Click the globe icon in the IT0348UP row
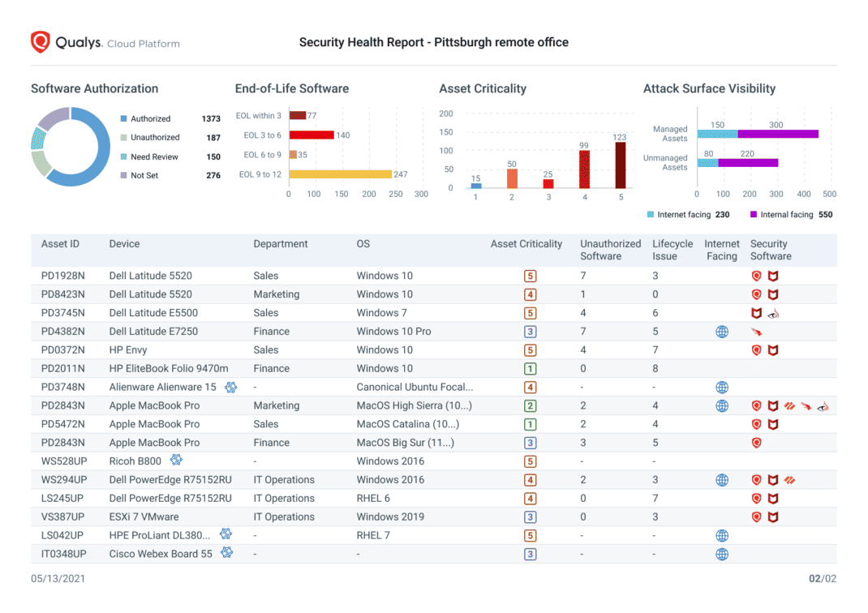The image size is (868, 613). [722, 554]
